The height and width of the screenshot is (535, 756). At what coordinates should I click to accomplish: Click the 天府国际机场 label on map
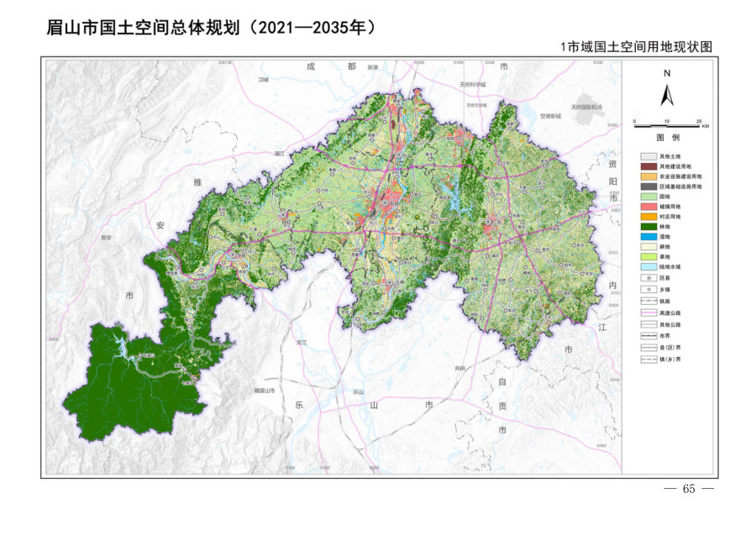(x=587, y=107)
